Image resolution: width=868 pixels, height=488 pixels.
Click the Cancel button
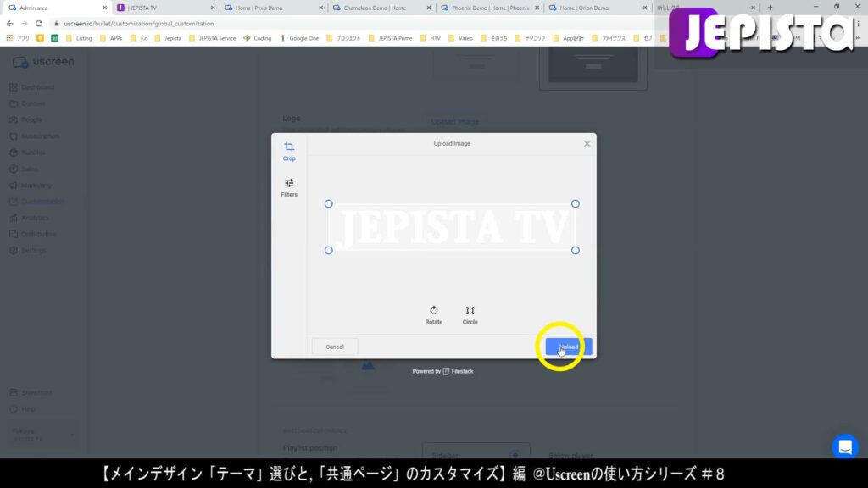334,347
